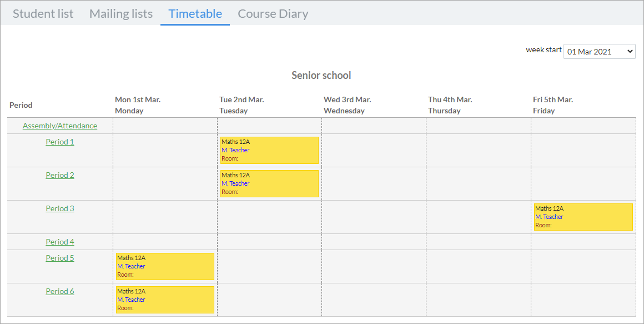Click M. Teacher in Monday Period 6 block
This screenshot has height=324, width=644.
pos(131,300)
